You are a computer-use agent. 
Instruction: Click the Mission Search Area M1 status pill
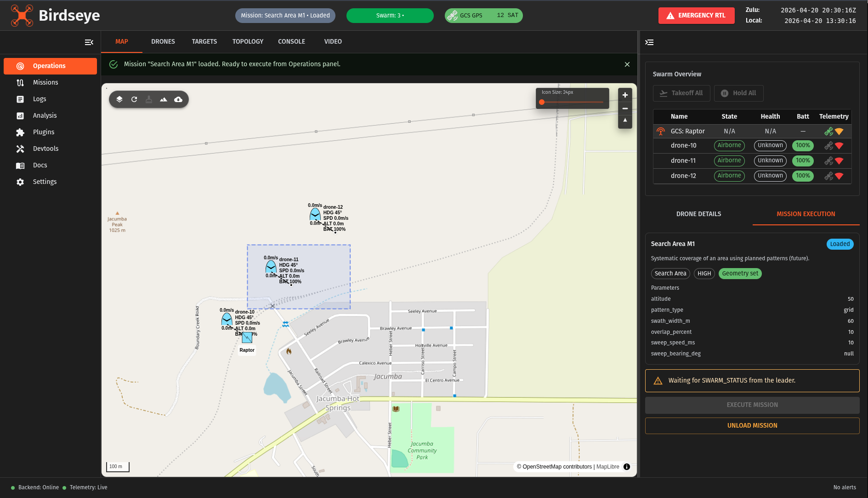285,16
